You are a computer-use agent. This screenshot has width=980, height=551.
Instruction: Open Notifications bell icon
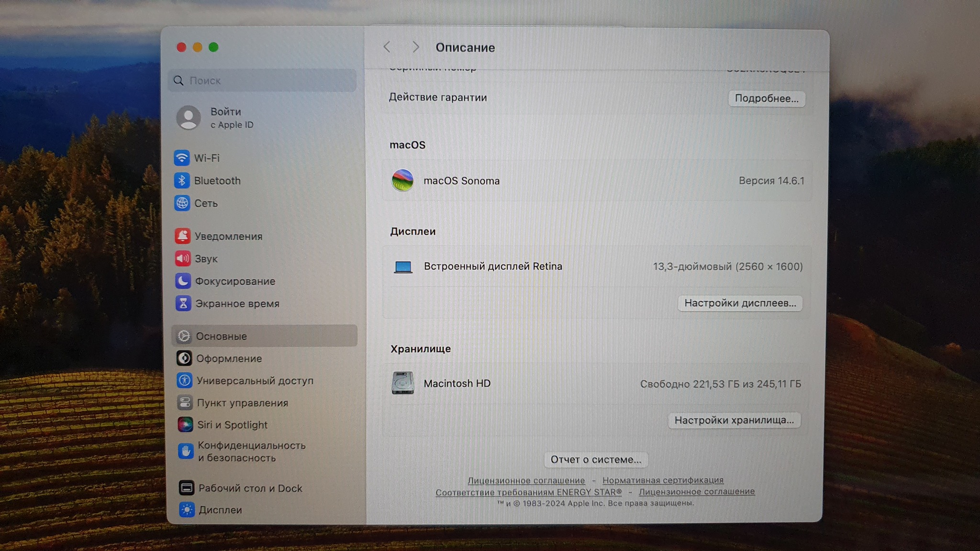pyautogui.click(x=182, y=236)
